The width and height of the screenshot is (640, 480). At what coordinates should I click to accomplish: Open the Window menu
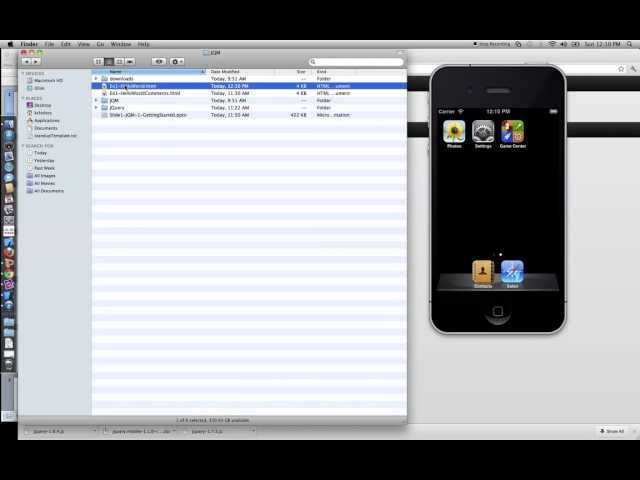coord(121,44)
